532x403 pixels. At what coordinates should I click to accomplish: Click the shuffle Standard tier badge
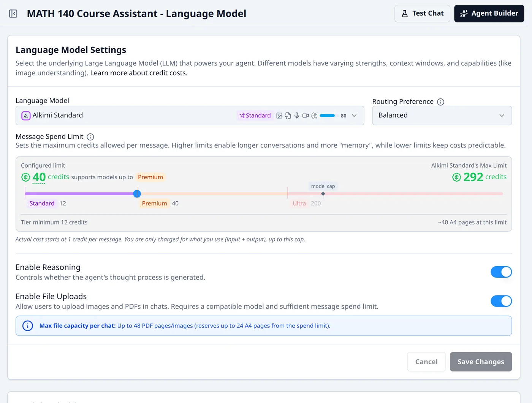(255, 115)
